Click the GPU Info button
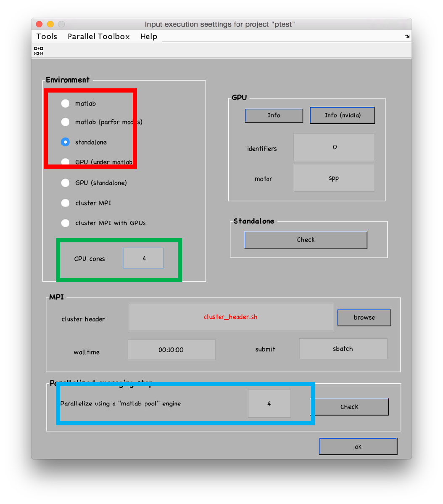 coord(274,115)
